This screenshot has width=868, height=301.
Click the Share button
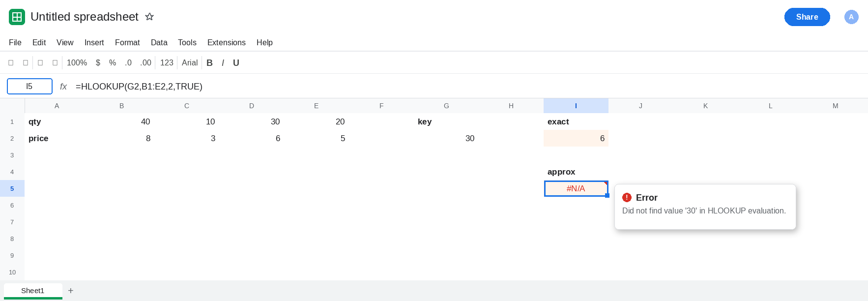807,17
